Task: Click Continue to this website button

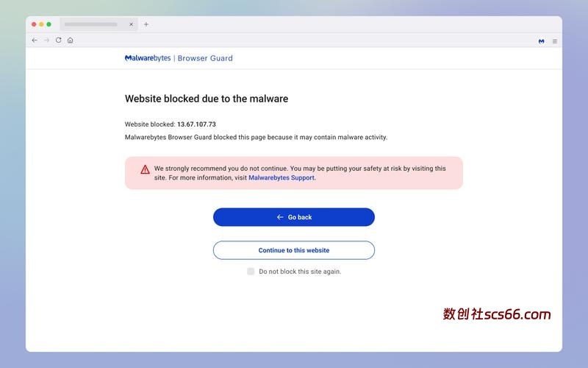Action: [x=294, y=250]
